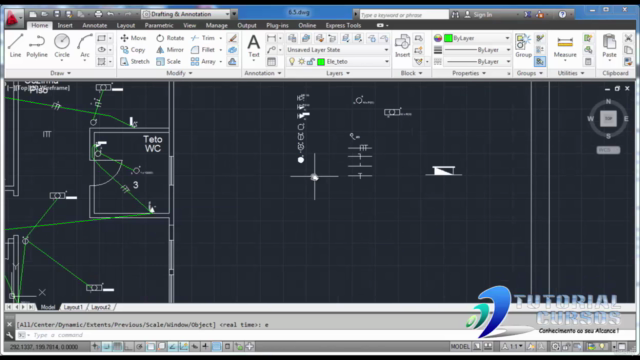The width and height of the screenshot is (640, 360).
Task: Click the Linear dimension tool
Action: pos(271,38)
